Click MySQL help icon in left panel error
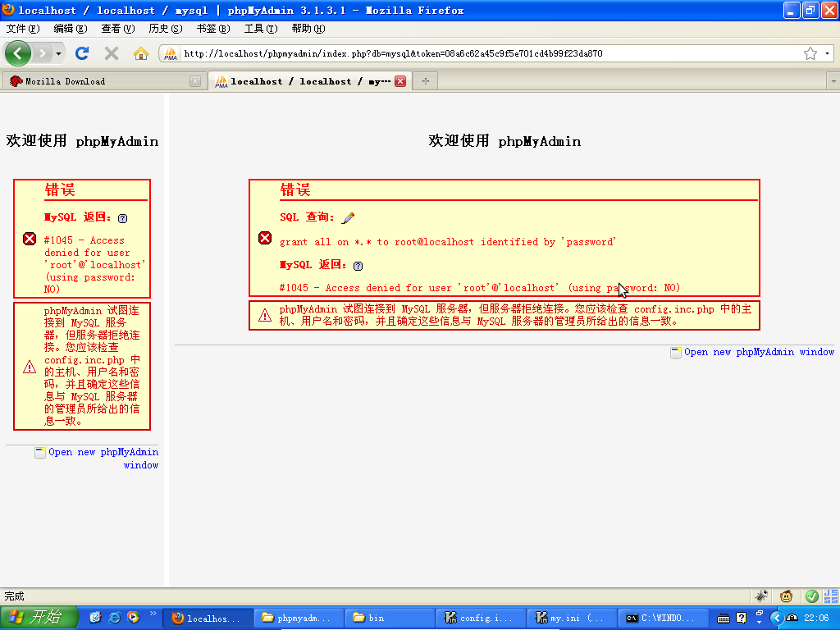Screen dimensions: 840x630 pyautogui.click(x=123, y=218)
